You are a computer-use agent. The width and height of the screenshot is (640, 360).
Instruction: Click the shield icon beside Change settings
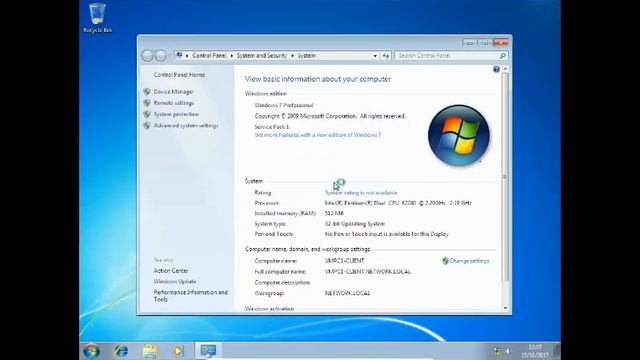(x=445, y=261)
